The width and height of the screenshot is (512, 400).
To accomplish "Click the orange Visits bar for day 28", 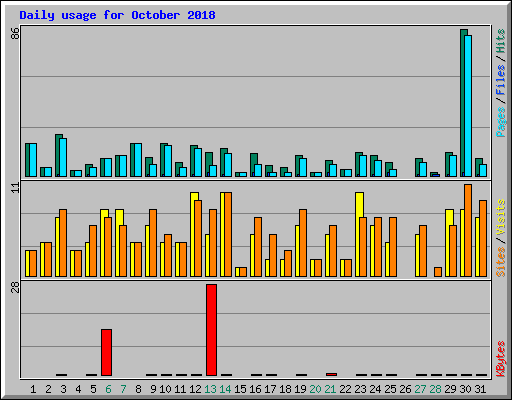I will [438, 272].
